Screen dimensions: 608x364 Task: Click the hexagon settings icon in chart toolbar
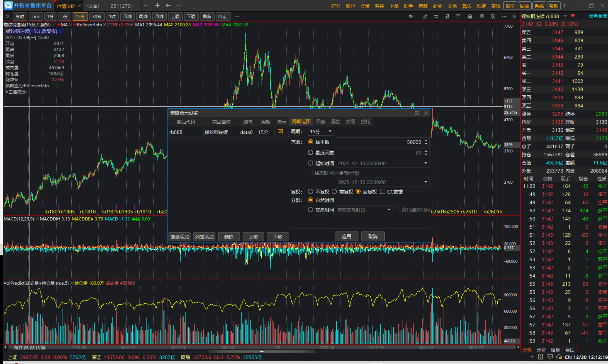(482, 17)
